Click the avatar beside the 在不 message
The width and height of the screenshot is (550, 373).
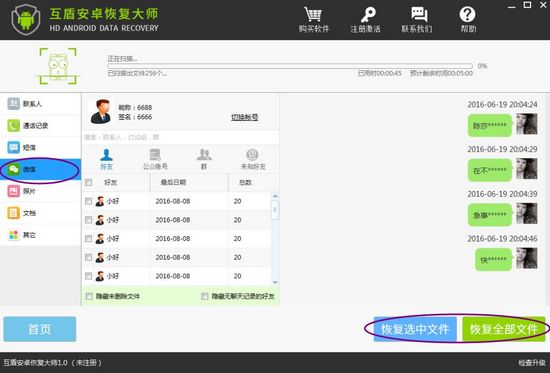click(526, 169)
